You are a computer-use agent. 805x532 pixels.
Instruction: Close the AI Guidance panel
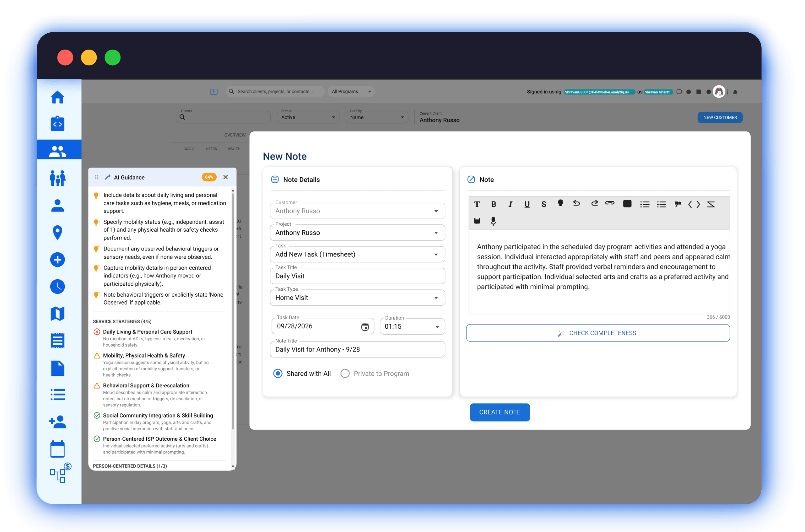point(225,177)
